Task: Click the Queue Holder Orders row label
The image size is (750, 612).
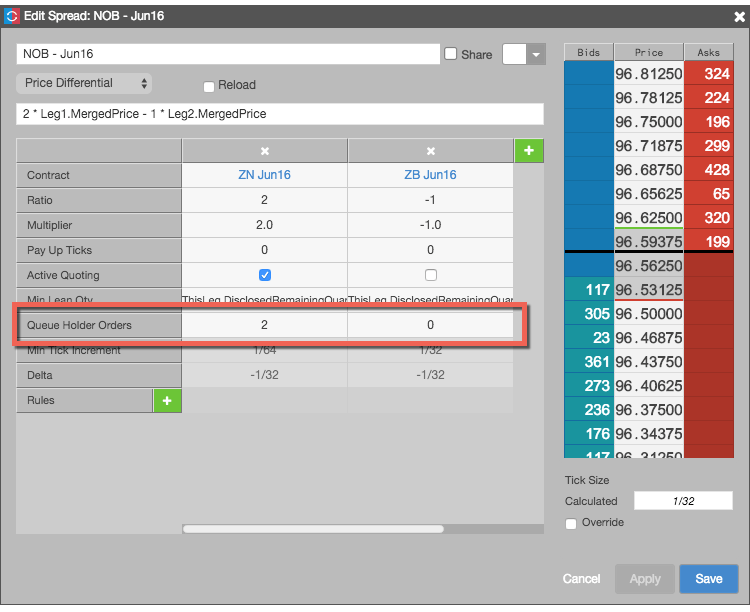Action: pyautogui.click(x=99, y=325)
